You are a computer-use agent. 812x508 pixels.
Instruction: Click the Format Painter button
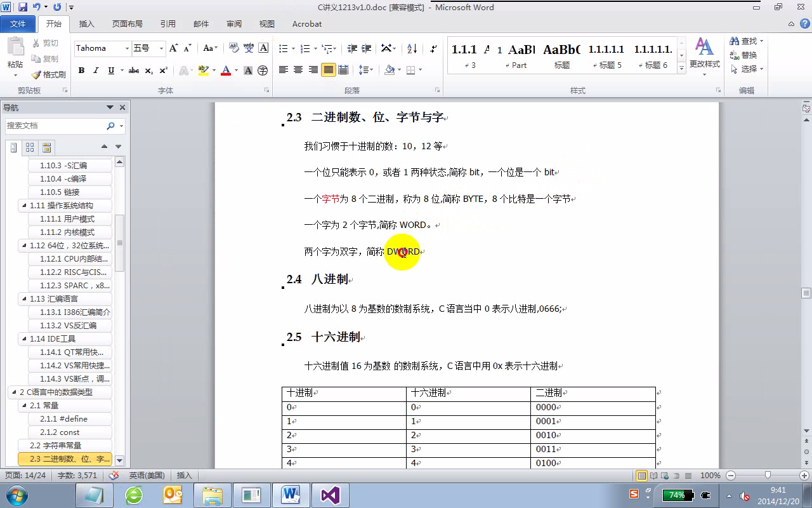(x=48, y=75)
